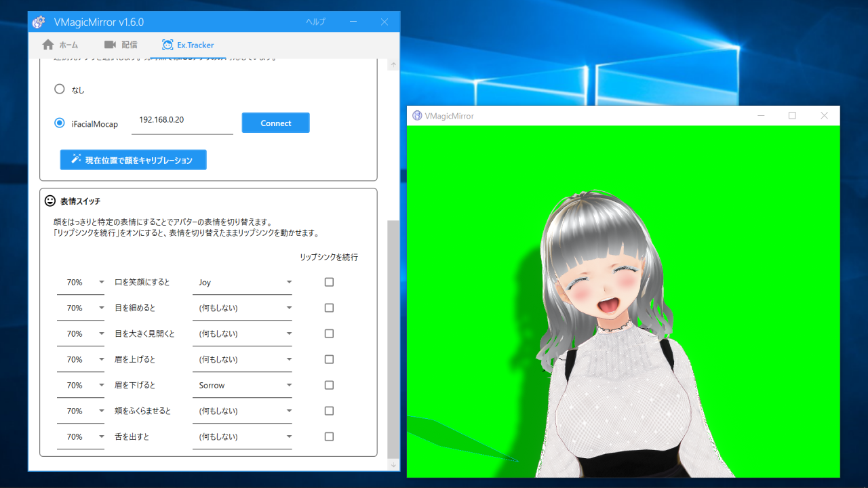The width and height of the screenshot is (868, 488).
Task: Open the Joy expression dropdown
Action: click(x=242, y=283)
